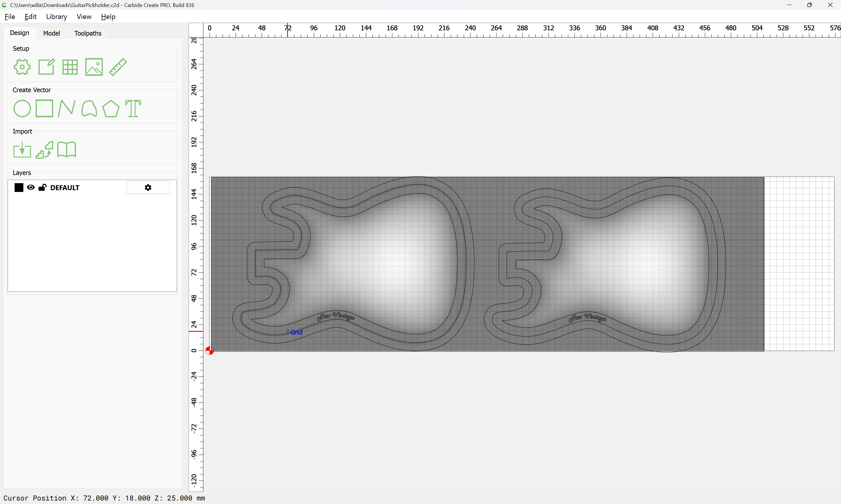Select the measure ruler tool

[x=118, y=67]
